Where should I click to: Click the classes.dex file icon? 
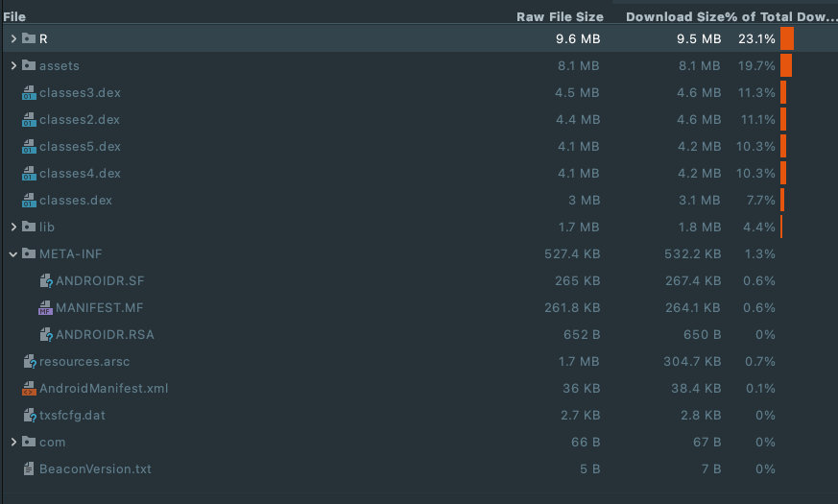29,201
